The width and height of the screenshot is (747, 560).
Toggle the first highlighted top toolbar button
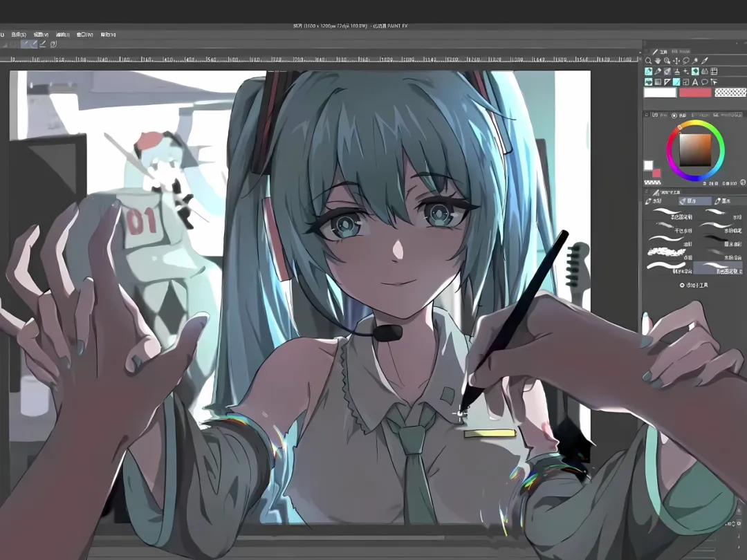25,44
